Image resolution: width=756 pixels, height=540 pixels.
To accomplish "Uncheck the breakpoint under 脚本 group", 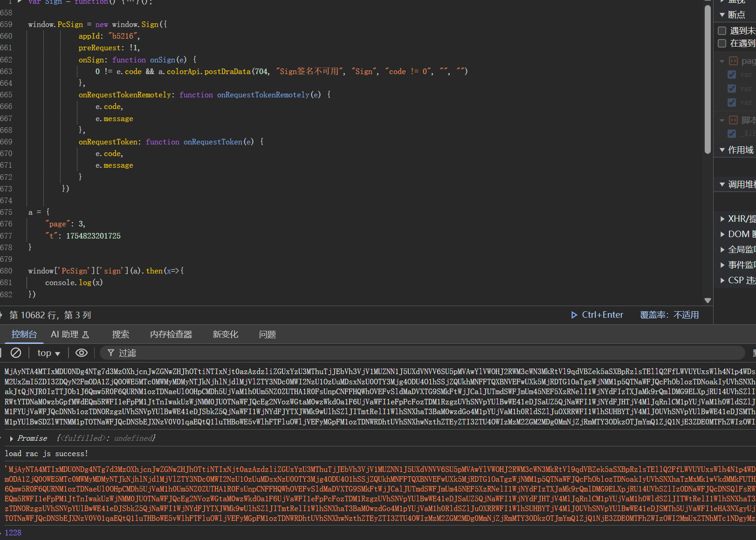I will 732,134.
